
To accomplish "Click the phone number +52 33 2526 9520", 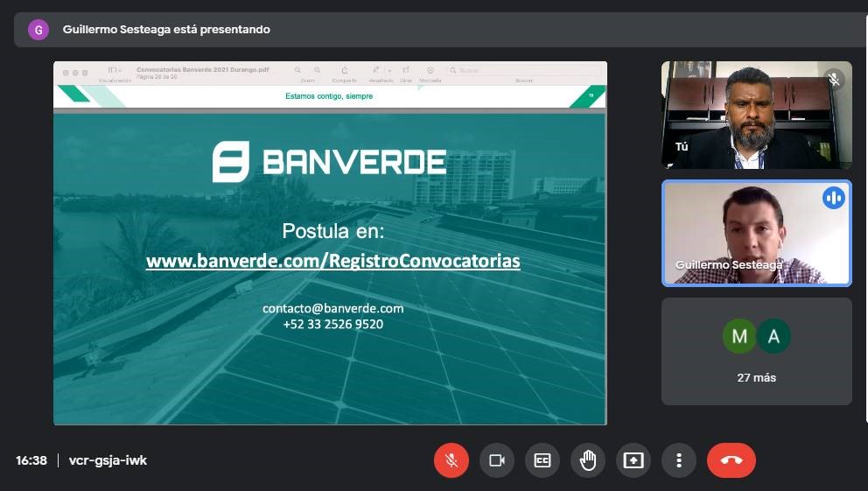I will pos(332,325).
